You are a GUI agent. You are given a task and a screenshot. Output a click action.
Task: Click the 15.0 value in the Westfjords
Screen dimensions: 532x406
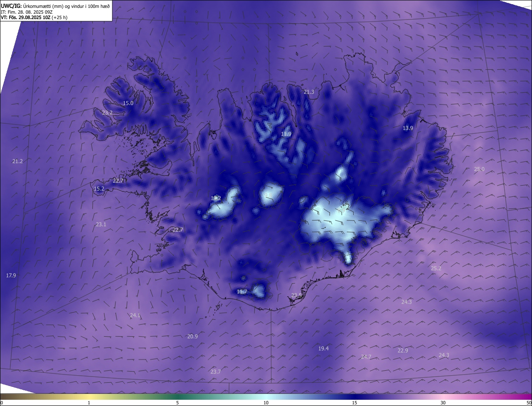point(128,103)
